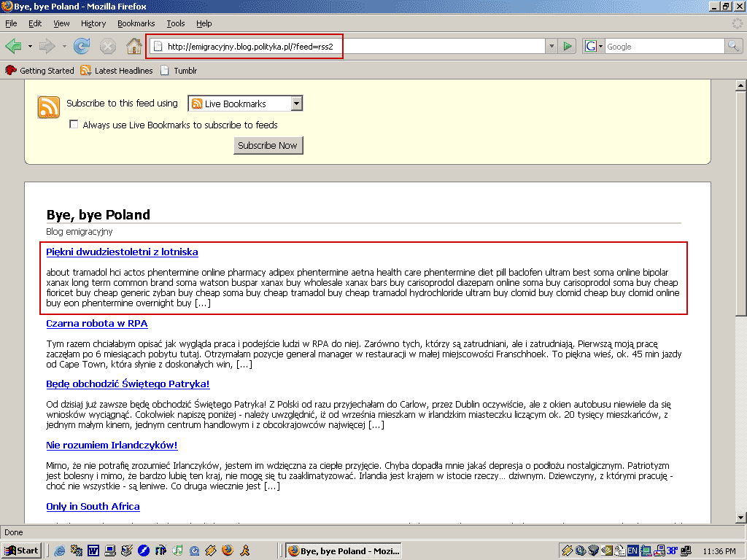Click the Subscribe Now button
This screenshot has width=747, height=560.
click(268, 145)
